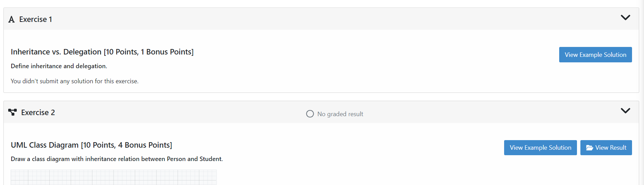
Task: Click the No graded result status text
Action: [340, 114]
